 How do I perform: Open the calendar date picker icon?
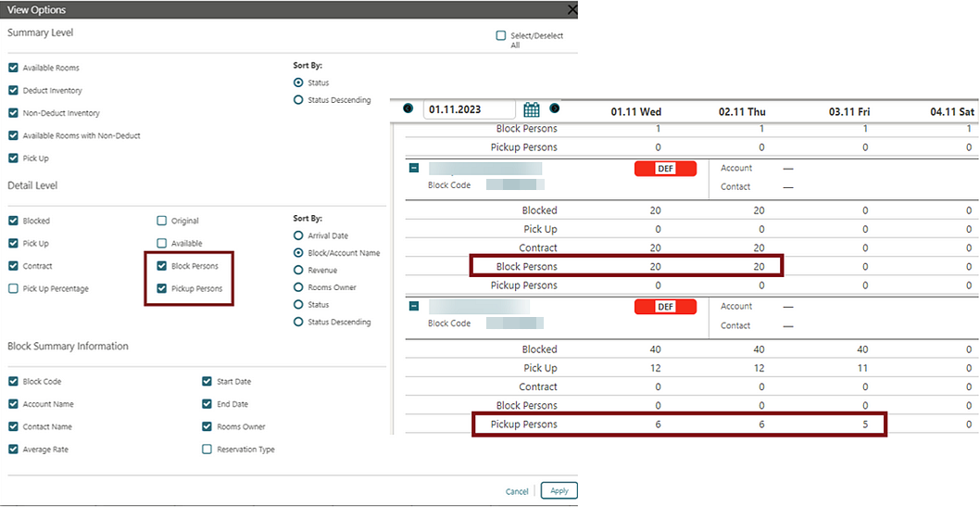532,109
